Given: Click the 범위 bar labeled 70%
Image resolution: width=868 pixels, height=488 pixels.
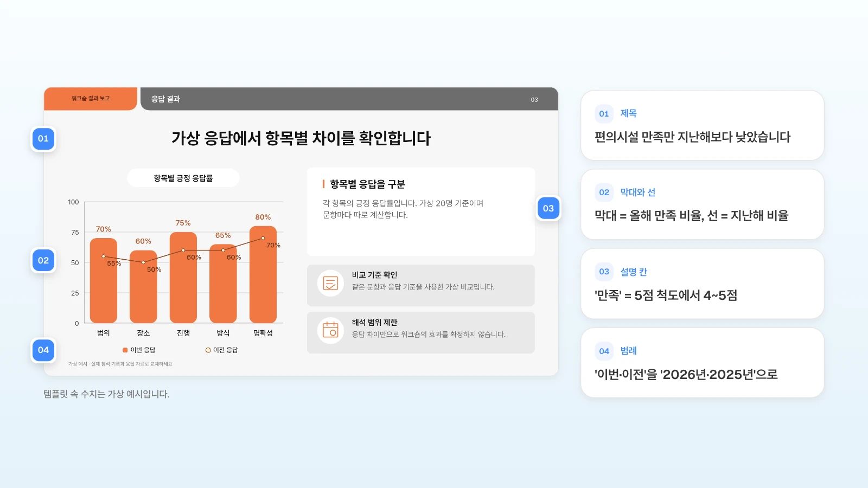Looking at the screenshot, I should [104, 280].
